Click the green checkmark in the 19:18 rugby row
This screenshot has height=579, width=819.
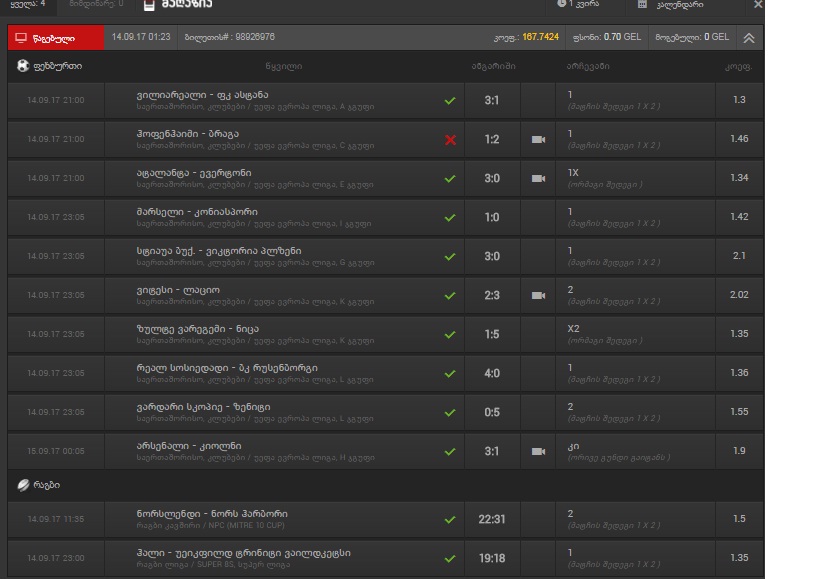(x=450, y=559)
